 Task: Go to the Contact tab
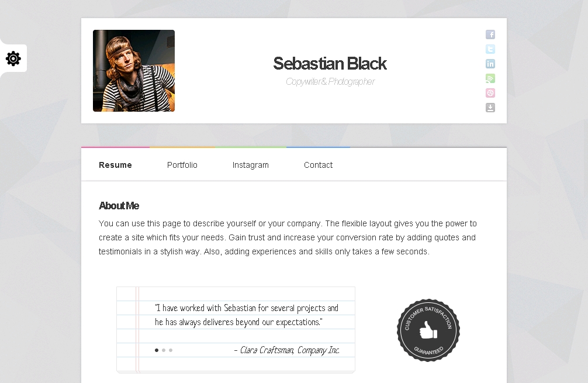(x=318, y=165)
